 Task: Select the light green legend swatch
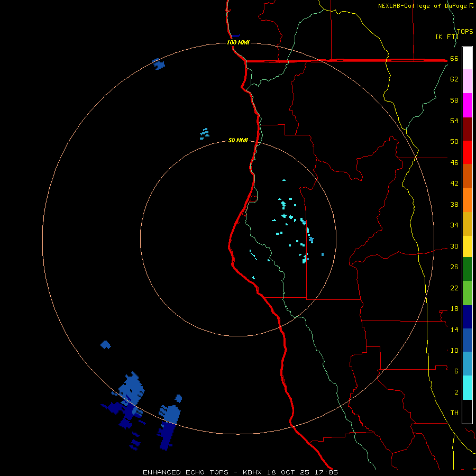tap(467, 293)
